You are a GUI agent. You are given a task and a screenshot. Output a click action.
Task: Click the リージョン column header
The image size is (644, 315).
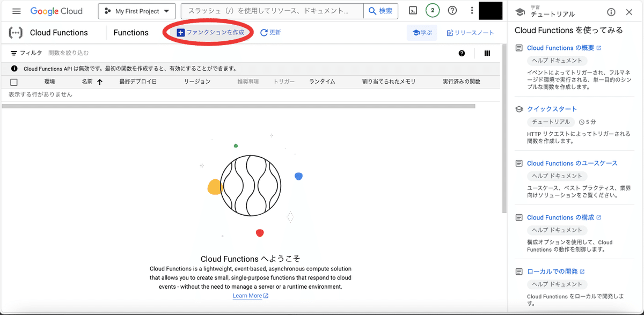click(x=197, y=82)
